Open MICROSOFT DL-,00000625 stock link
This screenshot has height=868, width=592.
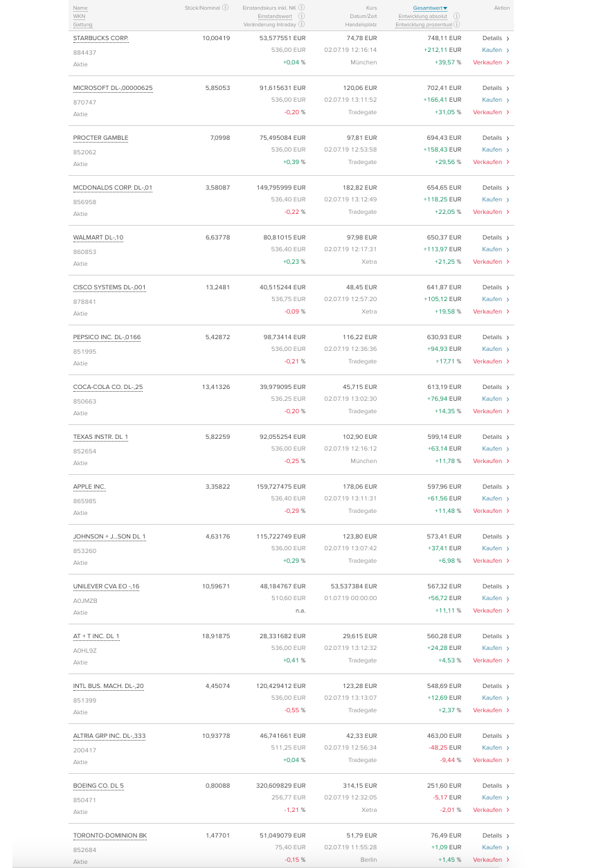coord(113,88)
